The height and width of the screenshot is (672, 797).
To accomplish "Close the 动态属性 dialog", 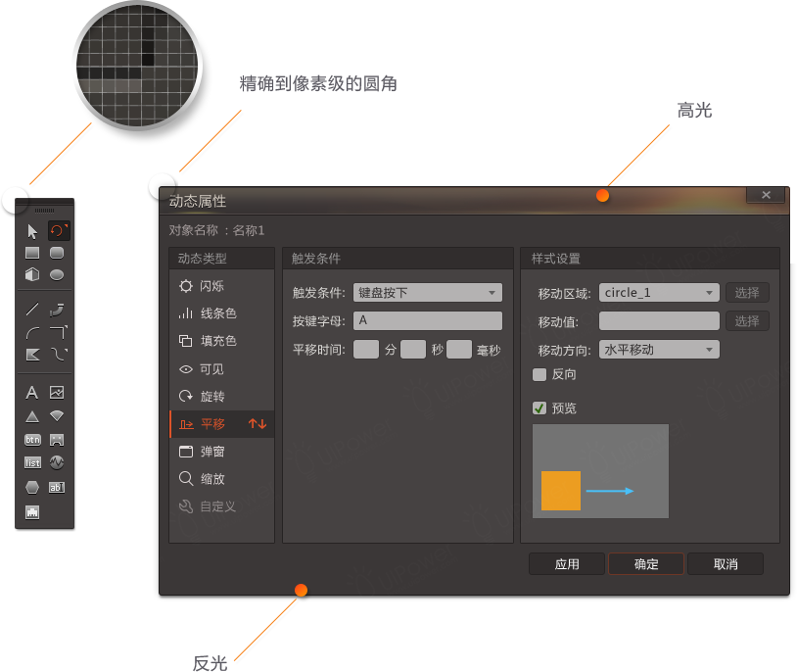I will (766, 195).
